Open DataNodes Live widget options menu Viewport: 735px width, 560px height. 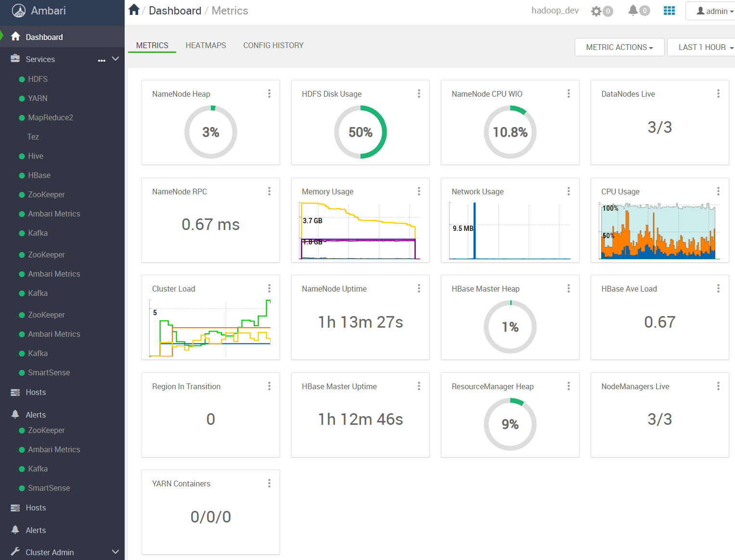tap(718, 94)
